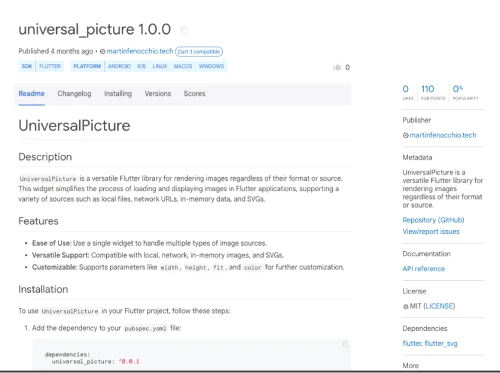Screen dimensions: 500x373
Task: Filter by IOS platform tag
Action: click(x=142, y=66)
